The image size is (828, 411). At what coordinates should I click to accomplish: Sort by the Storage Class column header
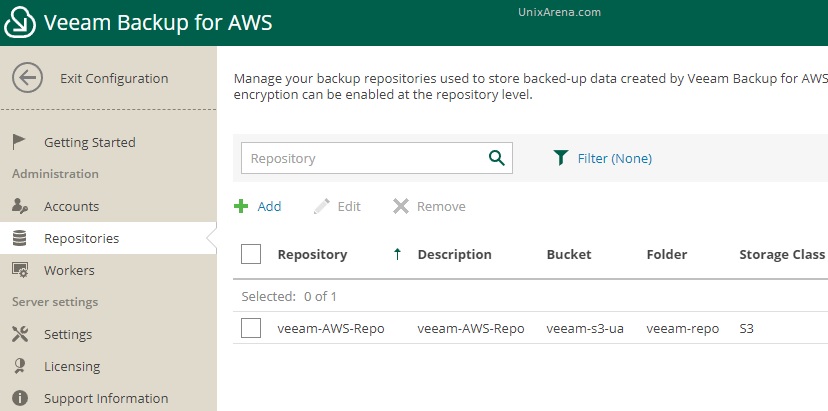[x=782, y=255]
